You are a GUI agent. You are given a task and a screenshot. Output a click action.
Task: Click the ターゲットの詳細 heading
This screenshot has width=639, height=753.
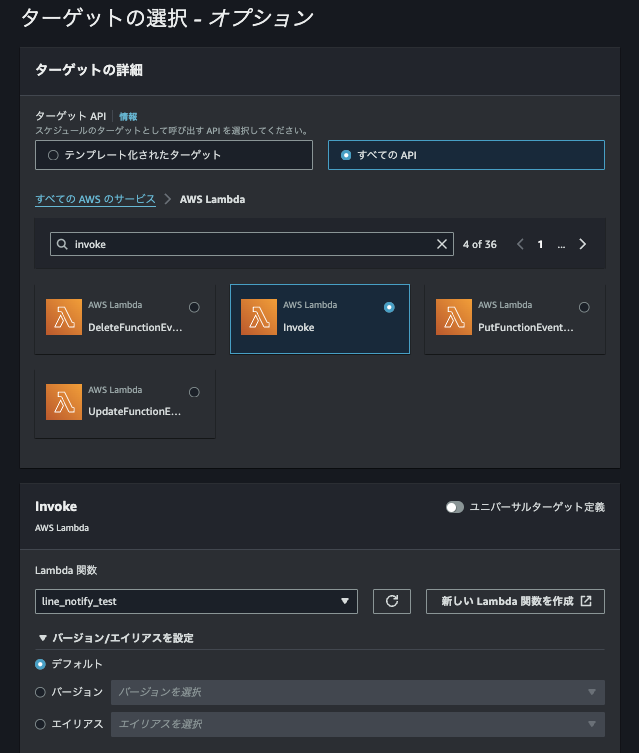(89, 70)
